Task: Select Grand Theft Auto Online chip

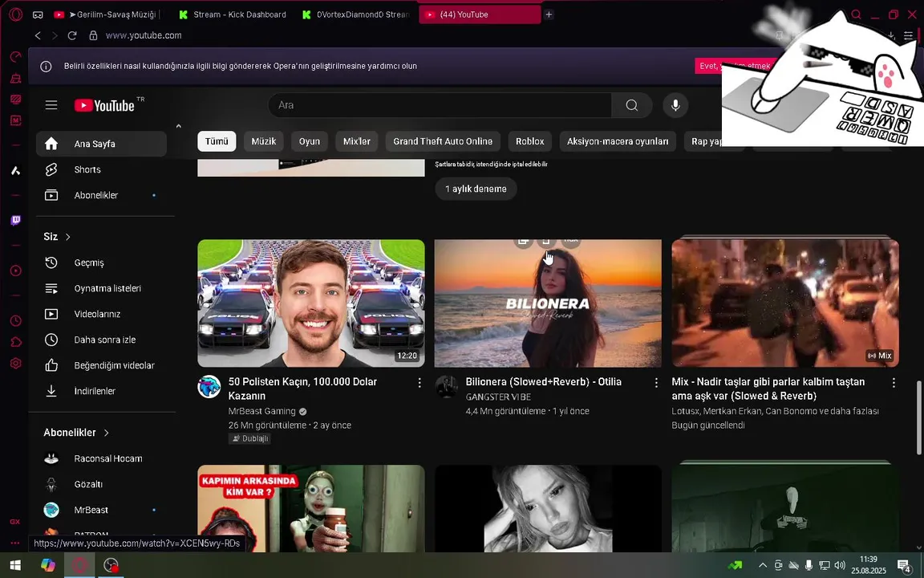Action: [x=443, y=141]
